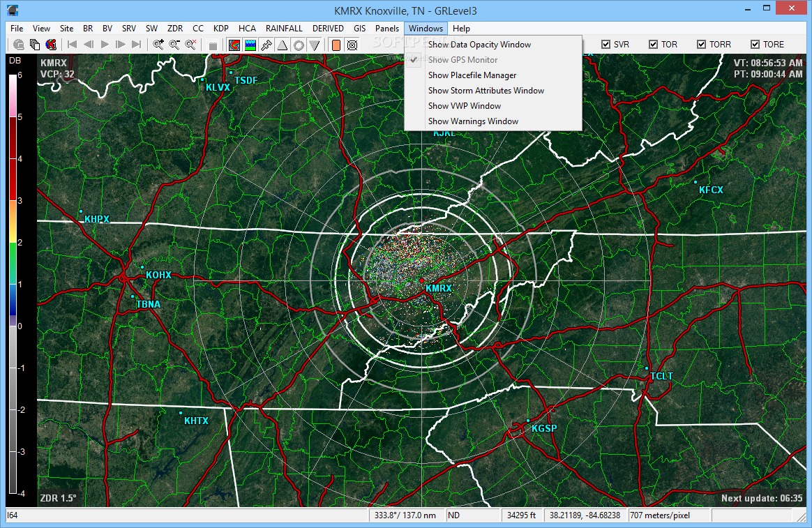The width and height of the screenshot is (812, 528).
Task: Select the KHPX radar site on map
Action: point(97,220)
